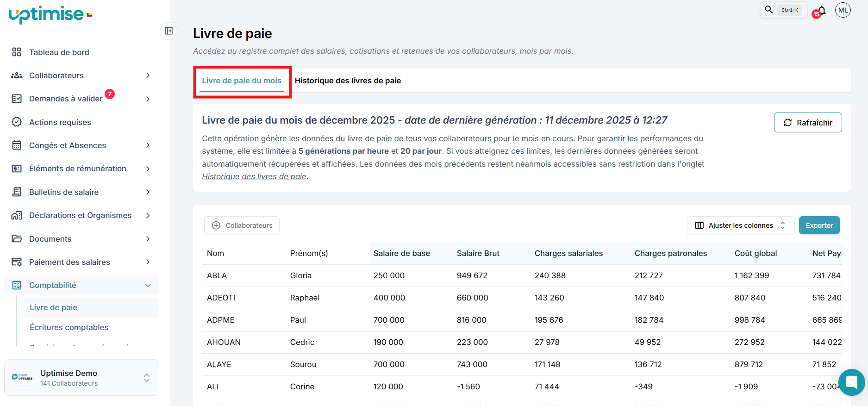
Task: Click the 147 840 employer charges value
Action: [649, 298]
